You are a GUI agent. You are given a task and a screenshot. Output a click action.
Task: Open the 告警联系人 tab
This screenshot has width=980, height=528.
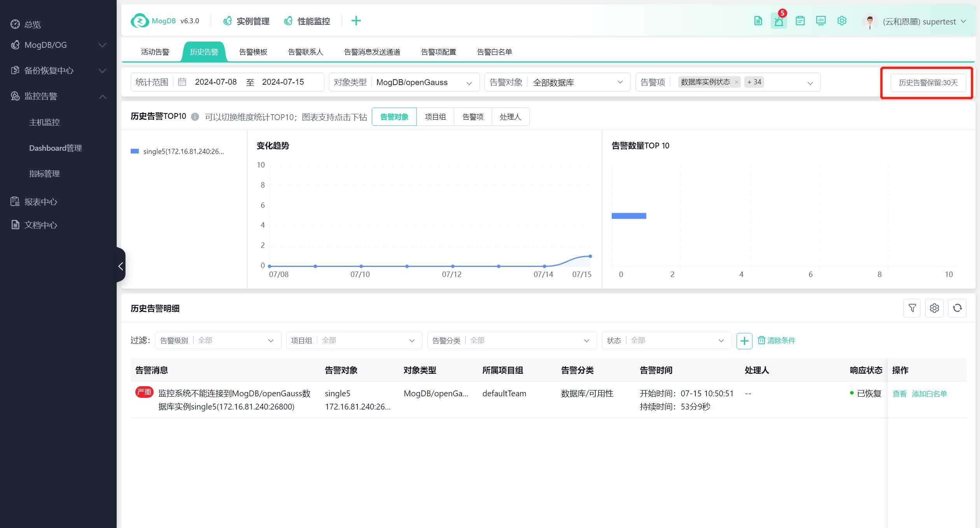306,52
